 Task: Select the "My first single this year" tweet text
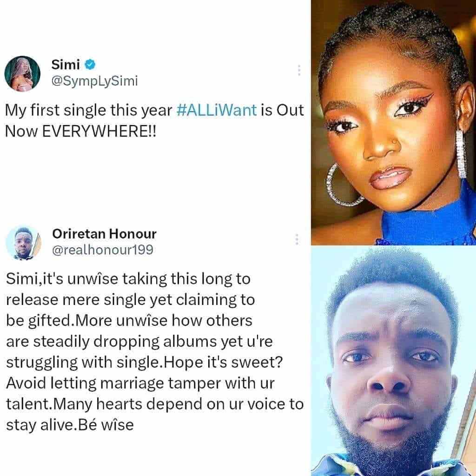[x=154, y=120]
